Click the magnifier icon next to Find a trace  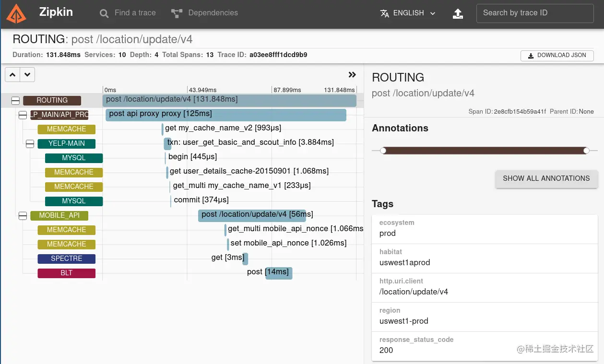tap(104, 13)
